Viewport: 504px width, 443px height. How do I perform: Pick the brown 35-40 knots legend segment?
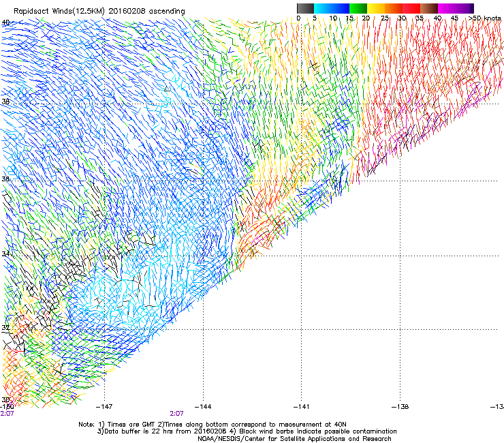coord(429,8)
